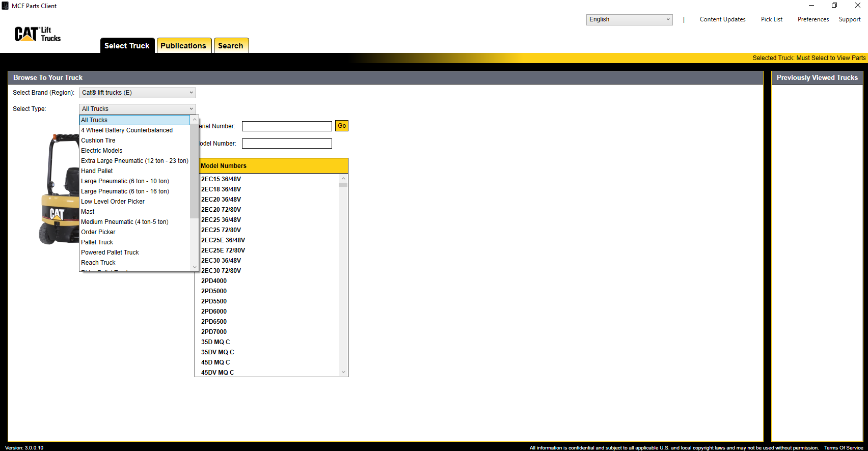Select model 2PD5000 from the list
Viewport: 868px width, 451px height.
click(x=214, y=291)
